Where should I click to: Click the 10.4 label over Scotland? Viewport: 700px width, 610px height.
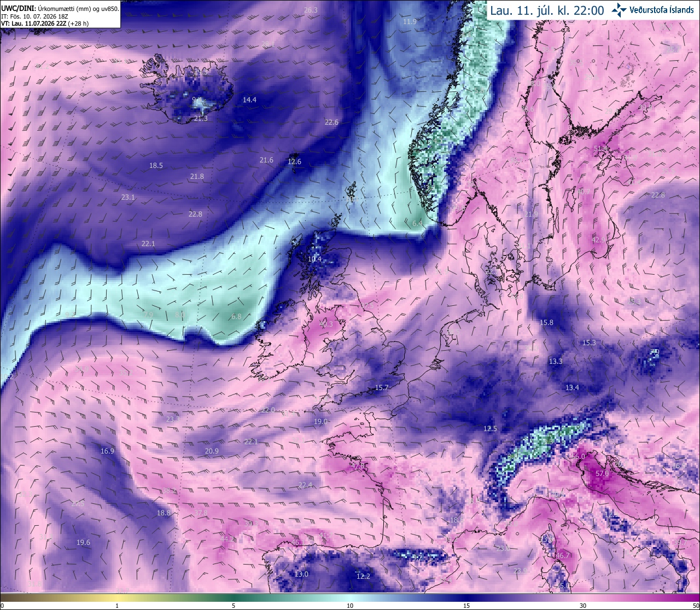[x=314, y=259]
